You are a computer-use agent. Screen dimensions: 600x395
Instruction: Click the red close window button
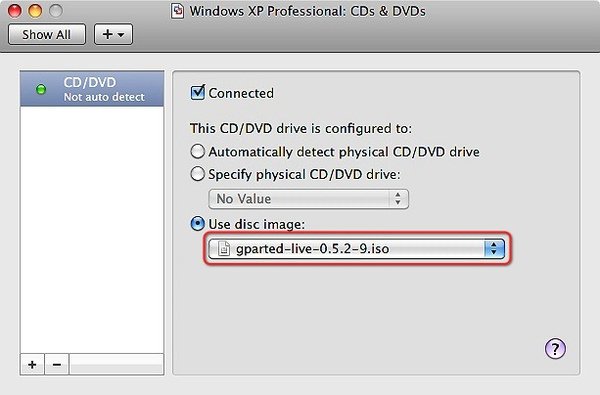tap(15, 11)
